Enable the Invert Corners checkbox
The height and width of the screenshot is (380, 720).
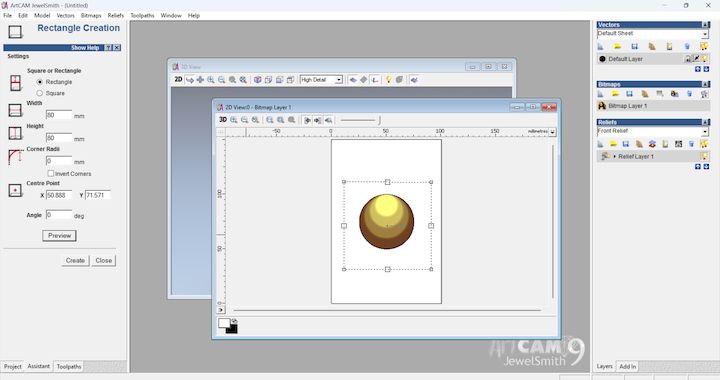(51, 173)
